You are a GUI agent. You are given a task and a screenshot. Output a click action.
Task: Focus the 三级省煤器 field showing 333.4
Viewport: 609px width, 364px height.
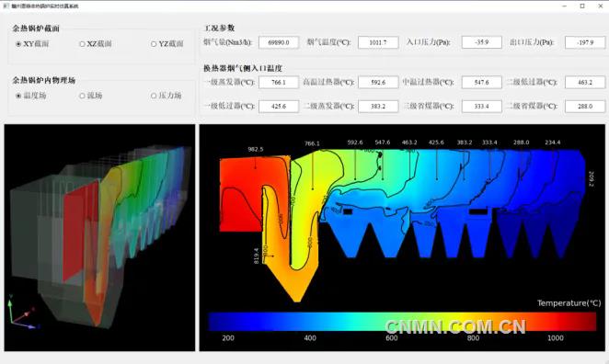[x=482, y=106]
